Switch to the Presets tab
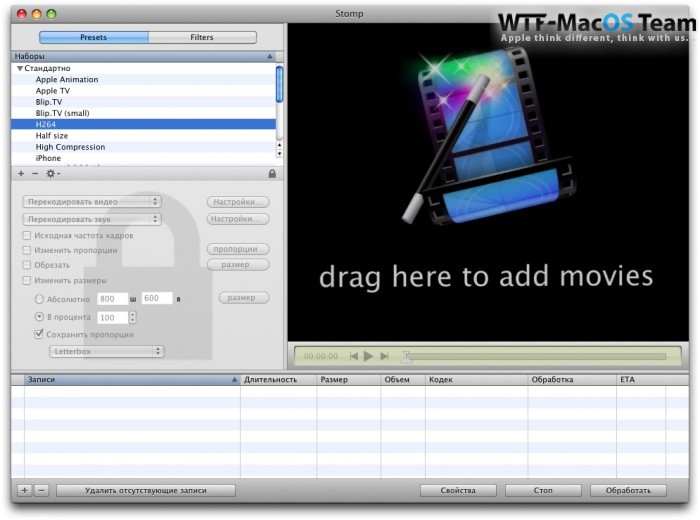Screen dimensions: 700x520 coord(94,37)
